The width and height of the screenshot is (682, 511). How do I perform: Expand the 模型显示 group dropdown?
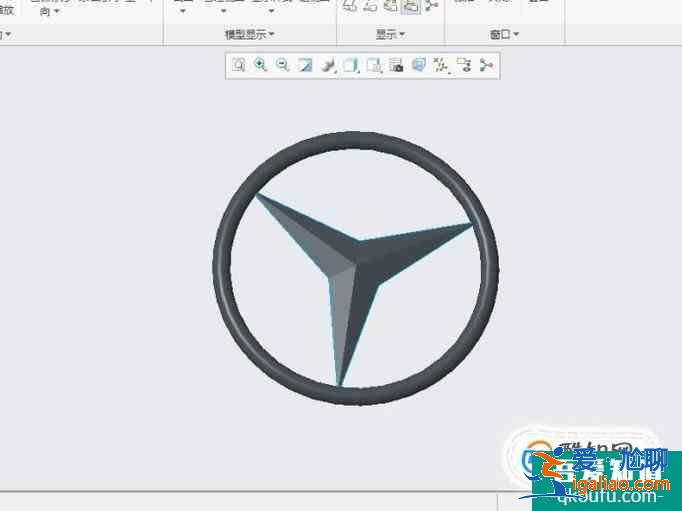pyautogui.click(x=249, y=34)
